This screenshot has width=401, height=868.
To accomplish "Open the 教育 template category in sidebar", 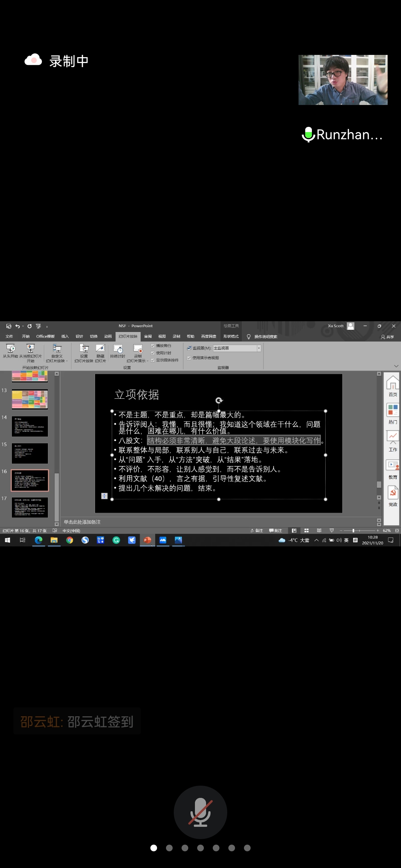I will pos(393,469).
